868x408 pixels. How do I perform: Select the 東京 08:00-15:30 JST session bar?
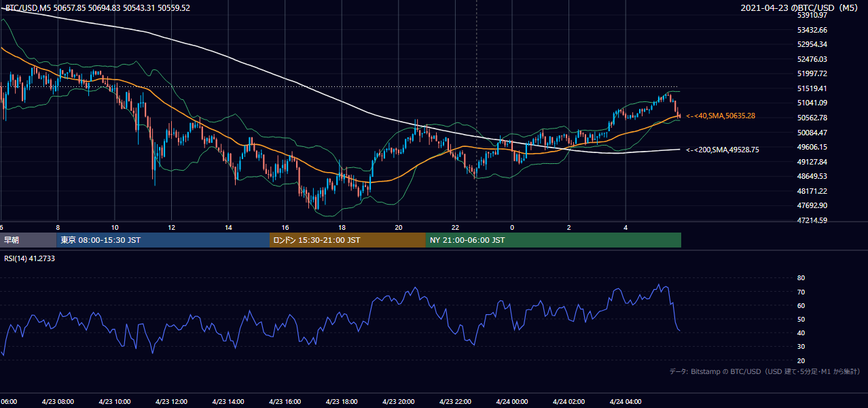click(x=164, y=240)
